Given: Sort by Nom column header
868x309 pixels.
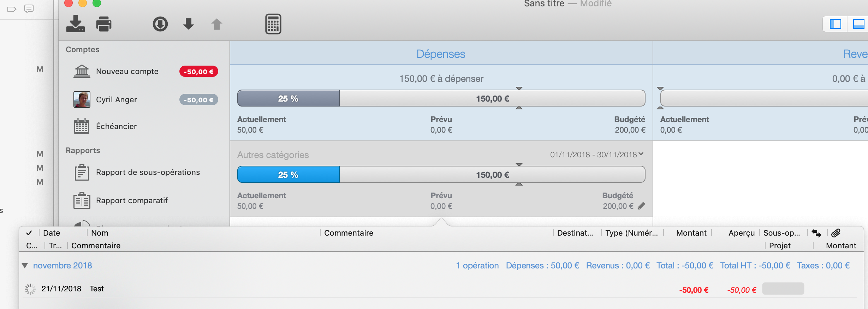Looking at the screenshot, I should point(100,233).
